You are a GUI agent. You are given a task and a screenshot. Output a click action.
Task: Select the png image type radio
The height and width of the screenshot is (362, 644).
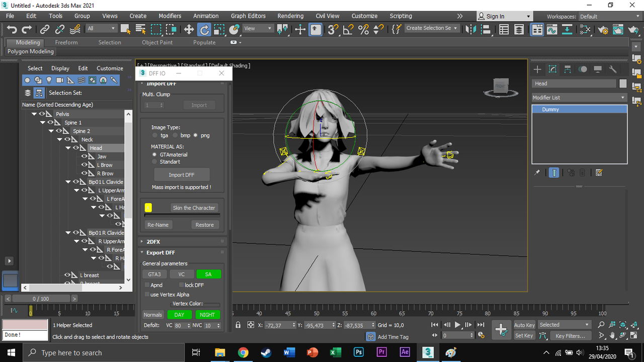coord(195,135)
